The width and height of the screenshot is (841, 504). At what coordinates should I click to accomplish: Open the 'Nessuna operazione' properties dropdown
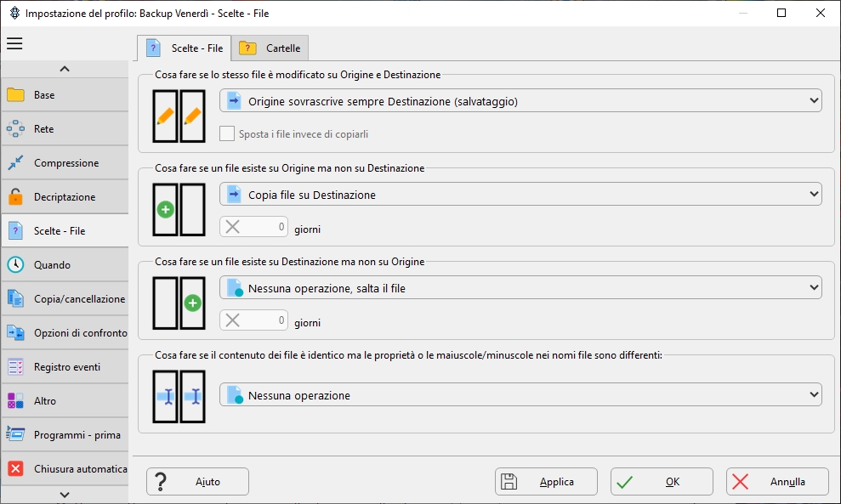click(520, 394)
